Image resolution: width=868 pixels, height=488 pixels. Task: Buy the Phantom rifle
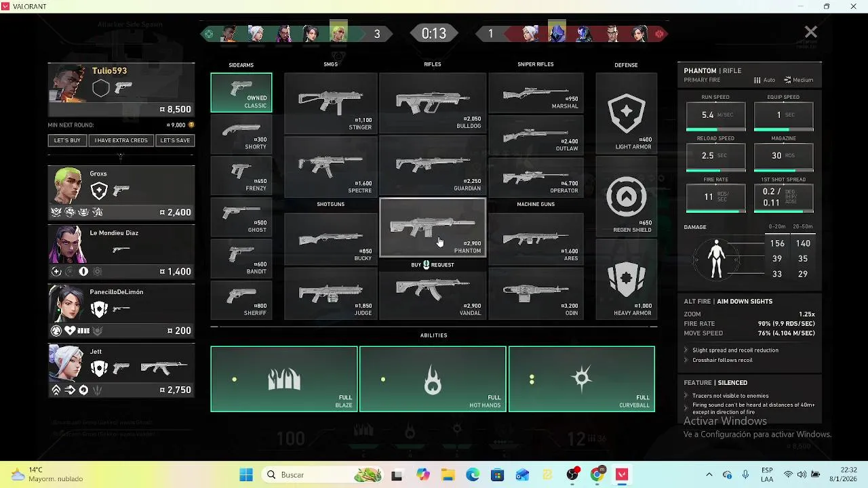(433, 228)
